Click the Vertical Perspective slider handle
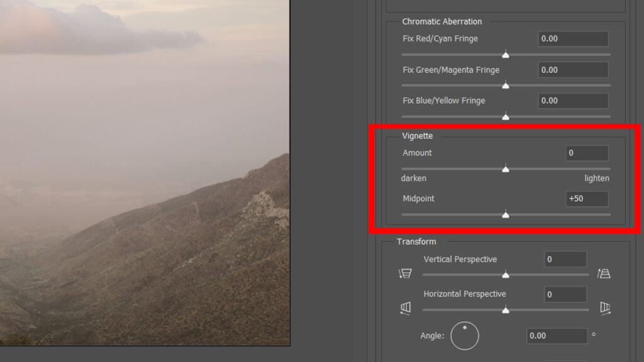The width and height of the screenshot is (644, 362). 506,275
